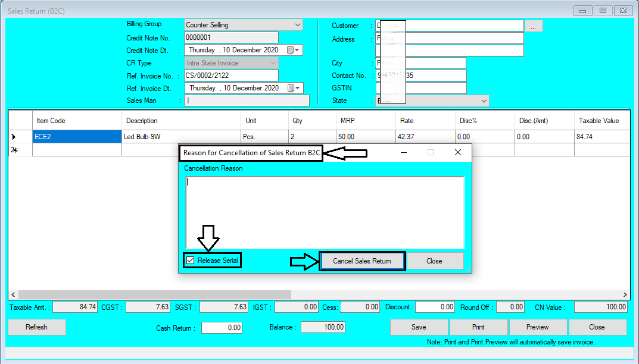Open the Credit Note date picker calendar
This screenshot has height=364, width=639.
(295, 50)
